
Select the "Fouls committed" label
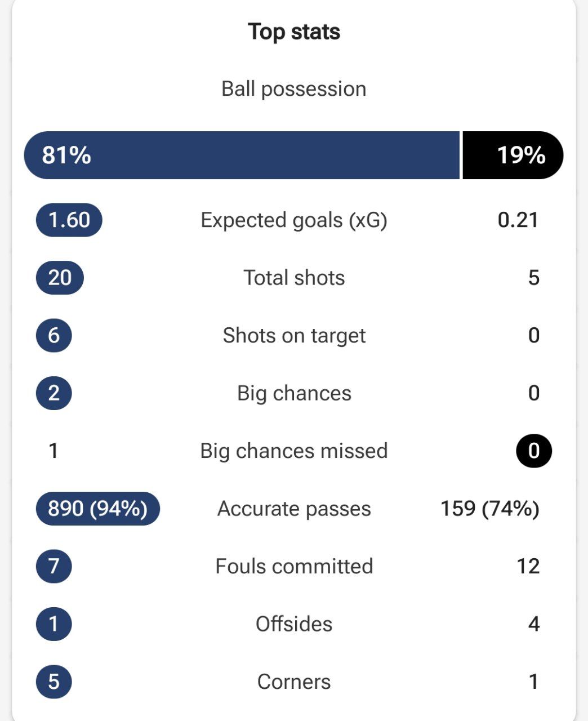294,567
